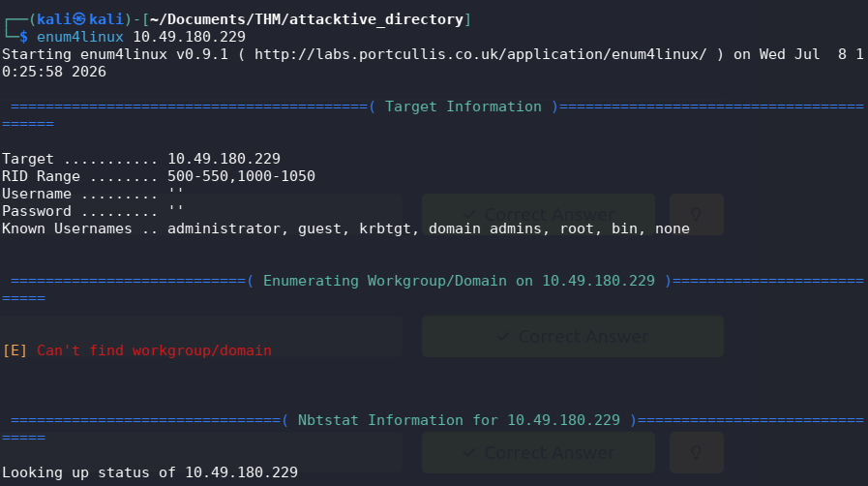The width and height of the screenshot is (868, 486).
Task: Click the enum4linux portcullis URL
Action: 481,54
